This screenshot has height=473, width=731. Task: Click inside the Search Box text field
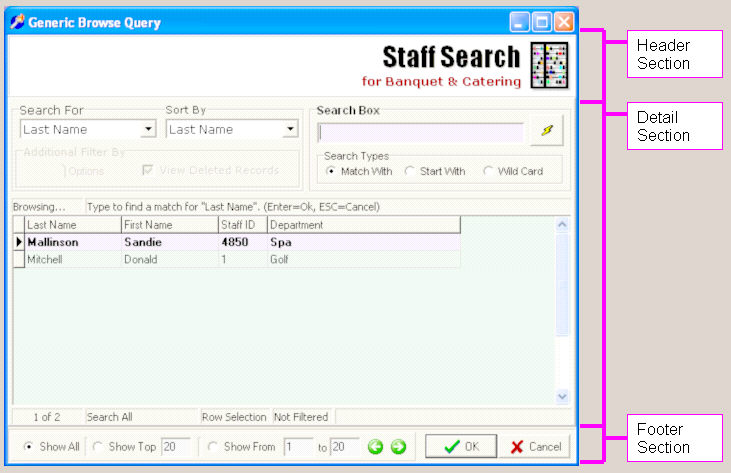click(420, 132)
